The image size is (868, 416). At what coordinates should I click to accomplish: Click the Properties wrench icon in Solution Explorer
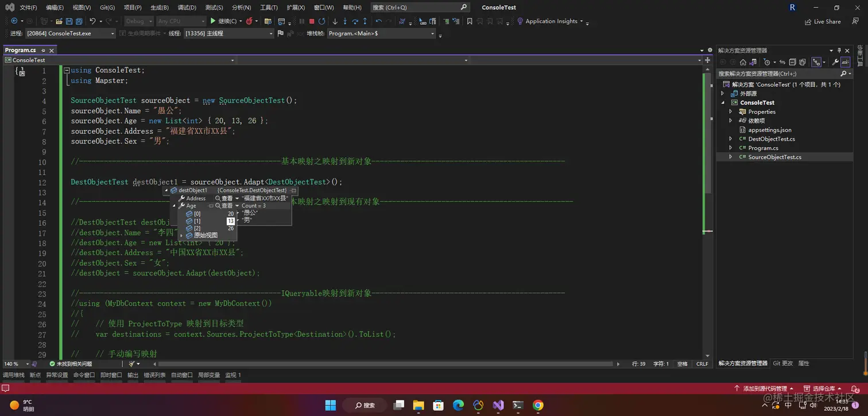835,62
